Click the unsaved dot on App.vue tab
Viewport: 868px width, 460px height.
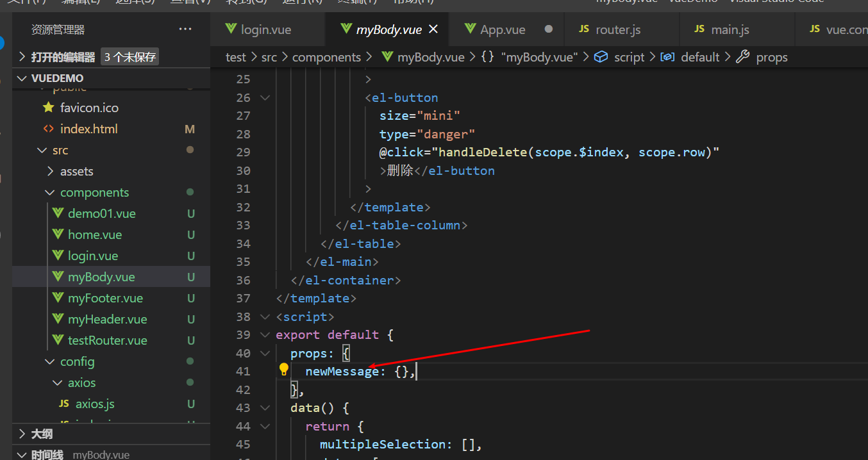[549, 29]
